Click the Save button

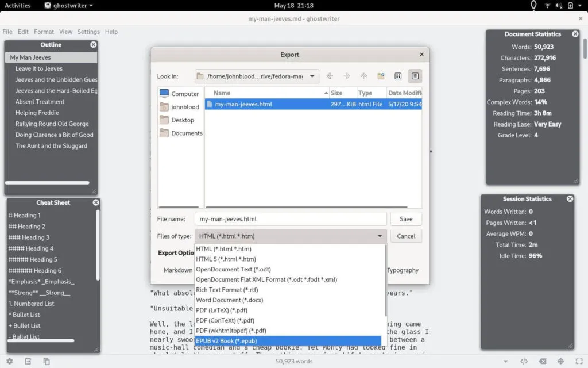click(x=406, y=219)
